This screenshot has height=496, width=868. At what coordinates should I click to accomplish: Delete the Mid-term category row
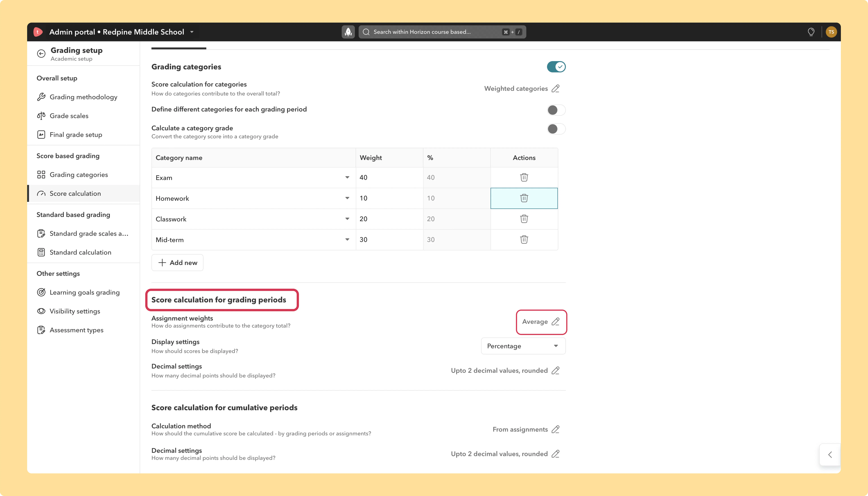pyautogui.click(x=524, y=240)
